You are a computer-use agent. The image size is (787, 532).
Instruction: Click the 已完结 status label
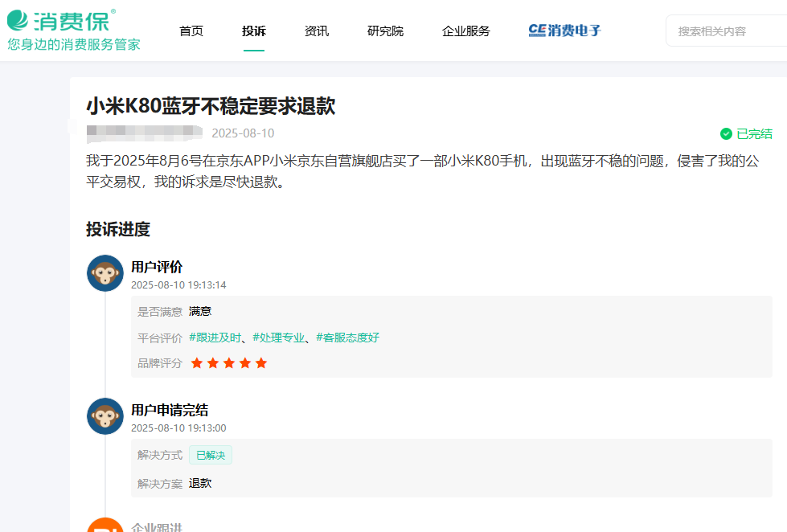click(x=754, y=134)
